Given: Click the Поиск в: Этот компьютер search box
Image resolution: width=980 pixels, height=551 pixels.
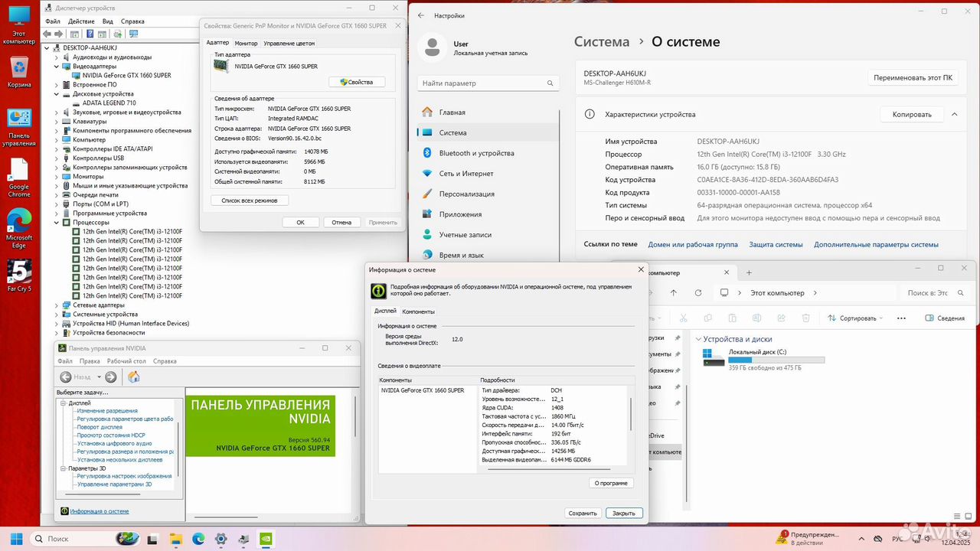Looking at the screenshot, I should pyautogui.click(x=936, y=293).
